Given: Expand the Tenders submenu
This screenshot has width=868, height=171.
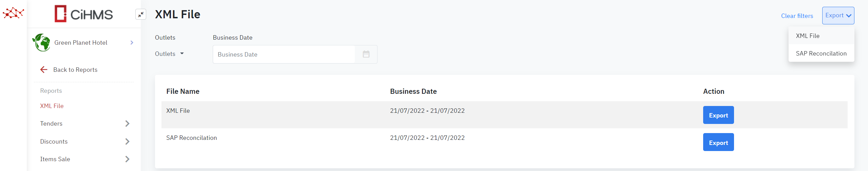Looking at the screenshot, I should pos(127,124).
